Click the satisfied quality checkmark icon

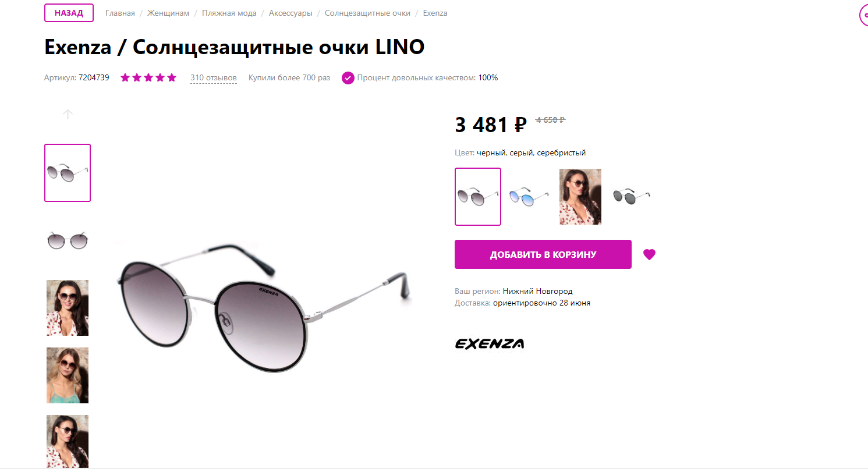(x=348, y=78)
